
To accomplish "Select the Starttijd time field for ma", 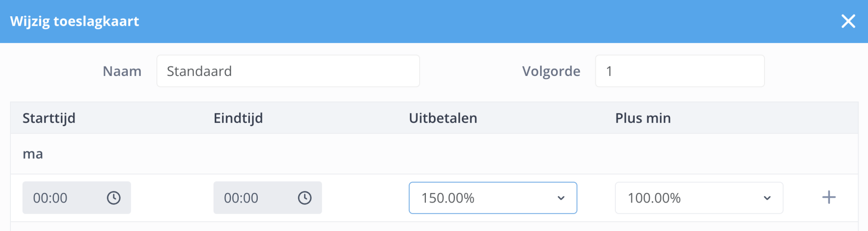I will pyautogui.click(x=77, y=198).
